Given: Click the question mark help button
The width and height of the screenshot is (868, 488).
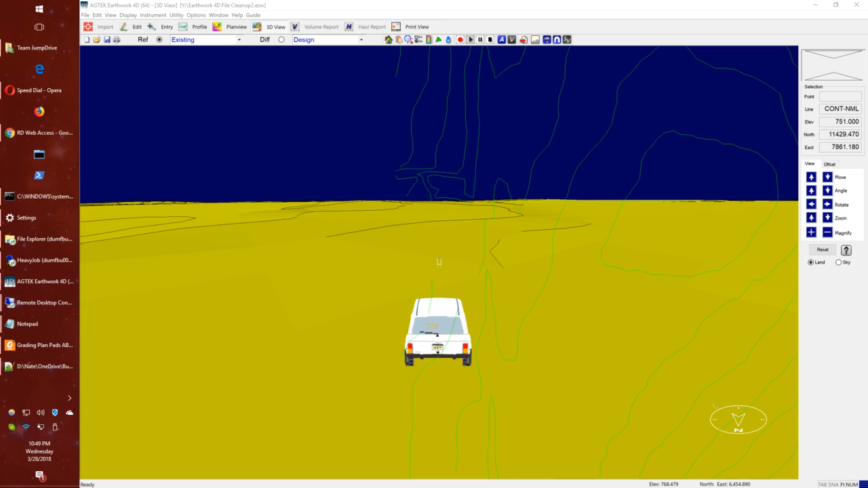Looking at the screenshot, I should click(x=846, y=250).
